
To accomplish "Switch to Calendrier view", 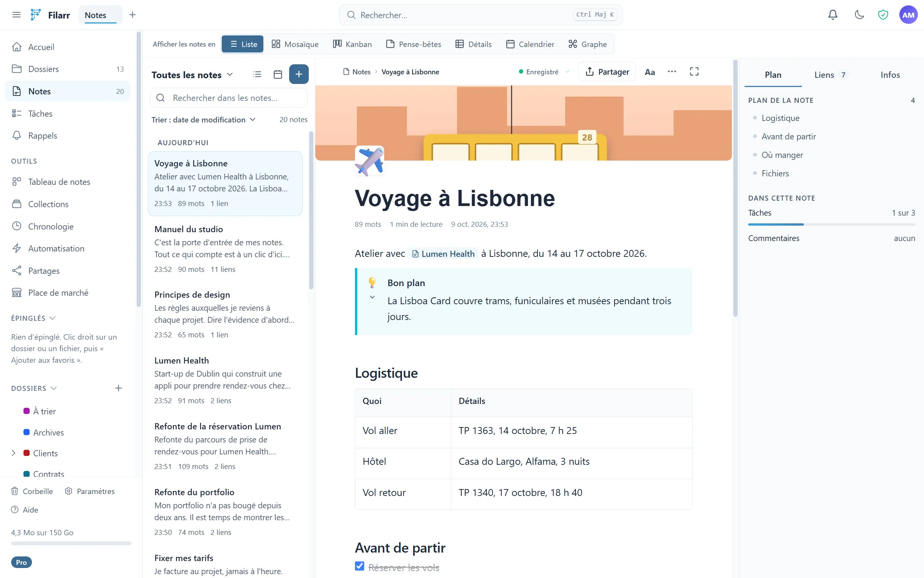I will [530, 44].
